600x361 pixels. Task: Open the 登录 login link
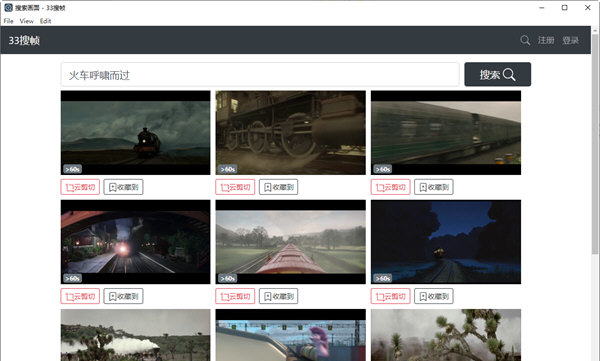571,40
